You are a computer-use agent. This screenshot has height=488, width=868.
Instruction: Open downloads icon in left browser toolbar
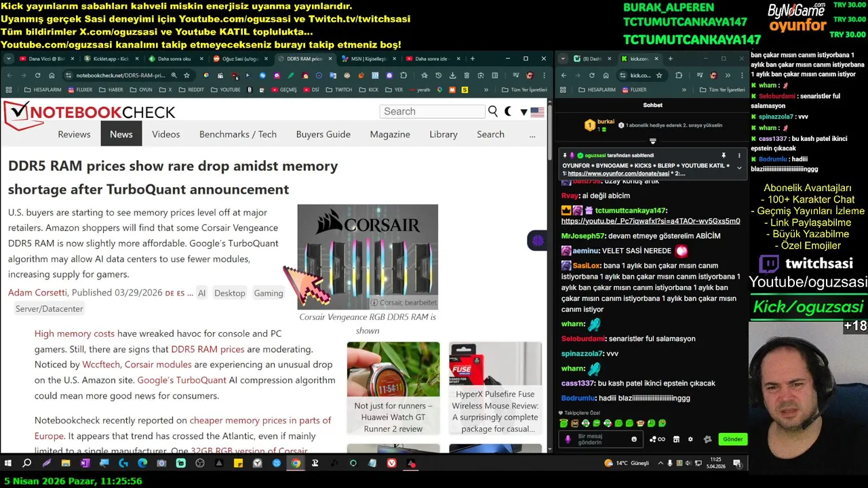452,75
